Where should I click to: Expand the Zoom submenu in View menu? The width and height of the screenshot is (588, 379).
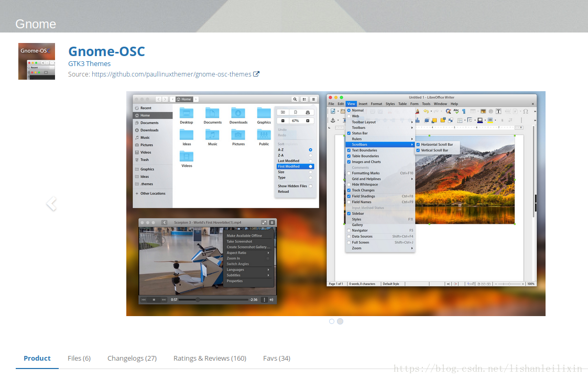tap(380, 248)
